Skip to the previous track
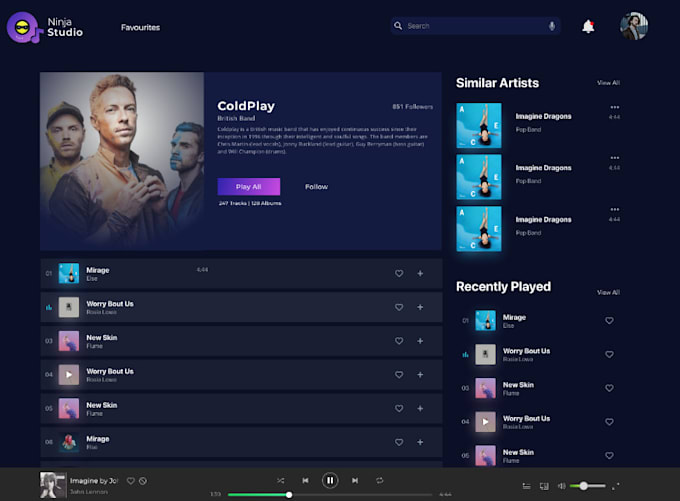 click(x=305, y=480)
